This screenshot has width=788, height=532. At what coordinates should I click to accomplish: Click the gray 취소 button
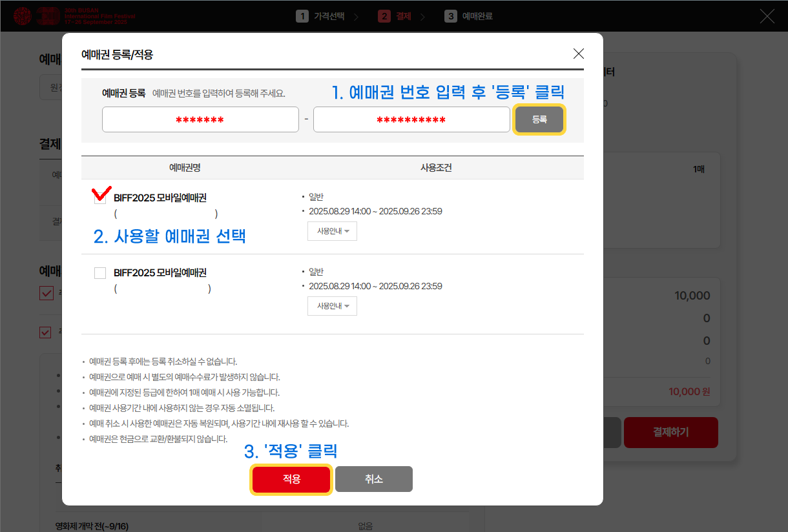(x=374, y=479)
